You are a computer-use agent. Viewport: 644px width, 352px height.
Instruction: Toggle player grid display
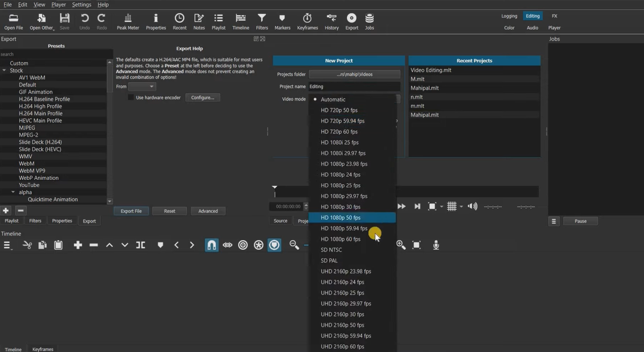point(452,206)
